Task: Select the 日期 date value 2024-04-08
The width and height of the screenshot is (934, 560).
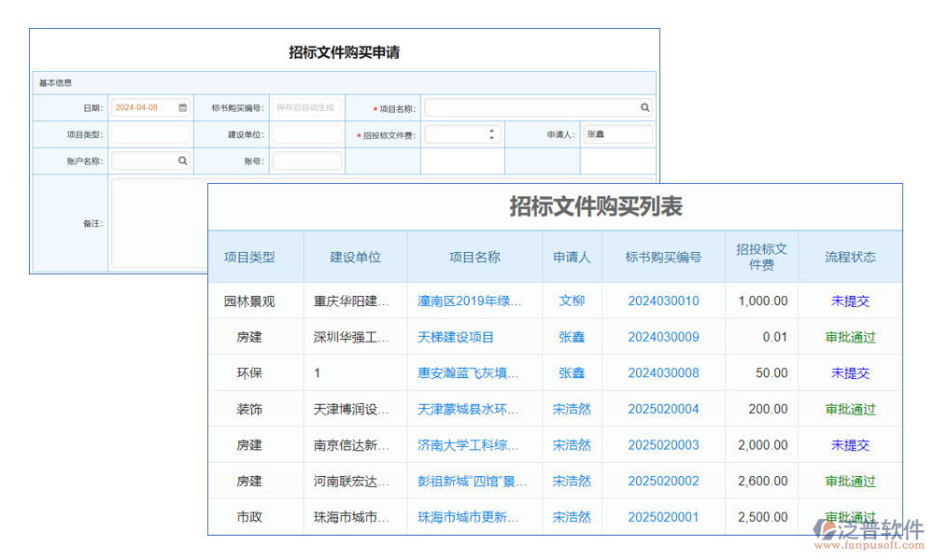Action: (x=138, y=107)
